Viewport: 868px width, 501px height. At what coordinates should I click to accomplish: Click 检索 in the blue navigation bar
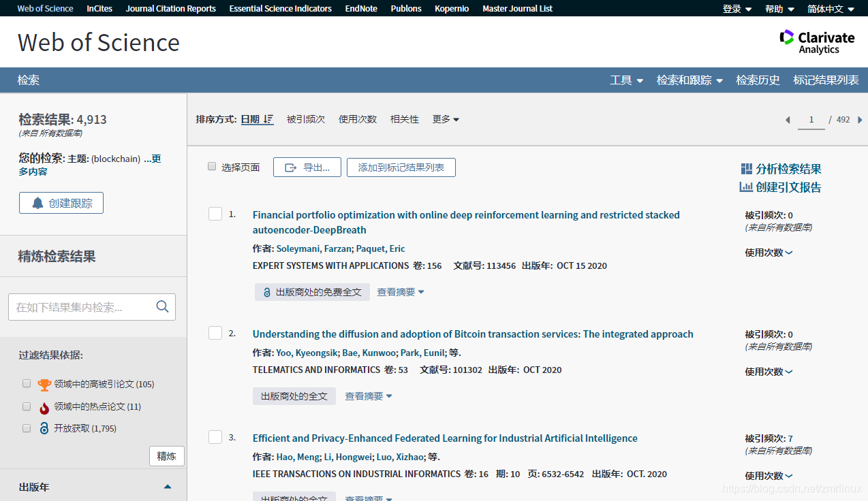pos(29,80)
